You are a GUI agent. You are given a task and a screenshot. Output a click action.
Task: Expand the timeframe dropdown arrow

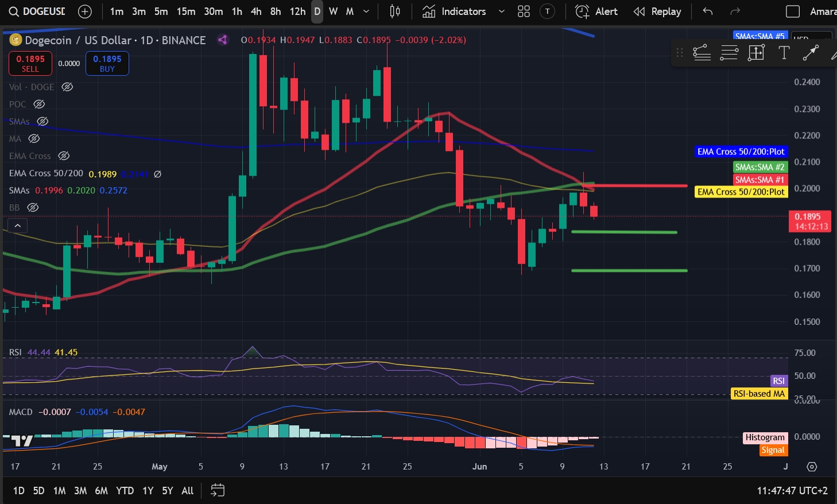tap(366, 11)
